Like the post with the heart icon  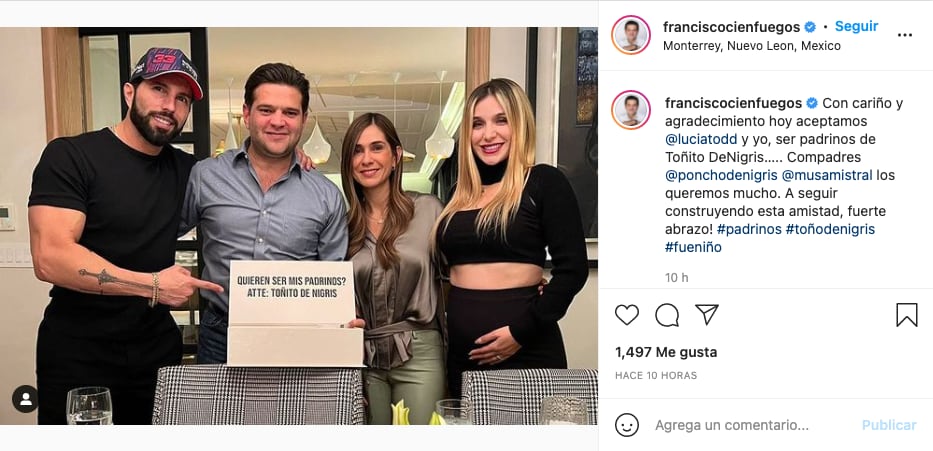tap(627, 315)
